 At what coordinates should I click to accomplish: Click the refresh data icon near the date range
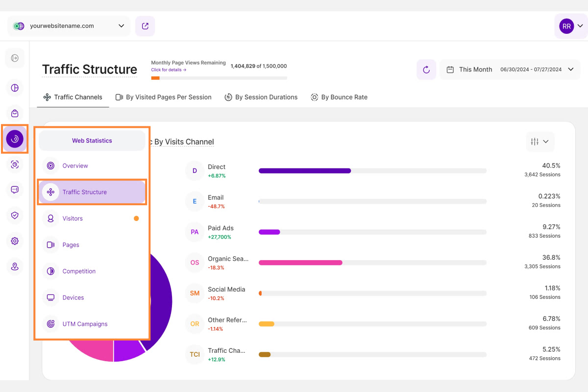426,69
